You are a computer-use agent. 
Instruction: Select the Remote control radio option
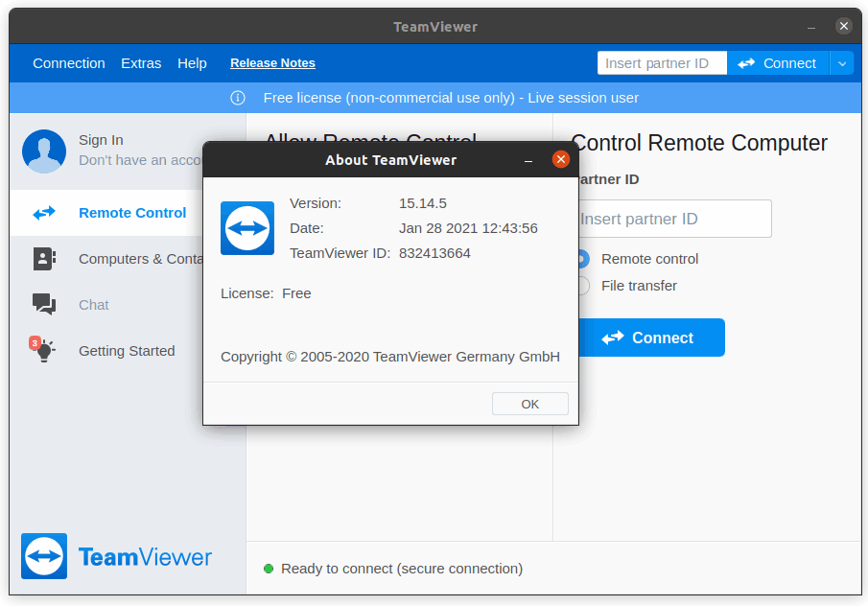[x=583, y=259]
